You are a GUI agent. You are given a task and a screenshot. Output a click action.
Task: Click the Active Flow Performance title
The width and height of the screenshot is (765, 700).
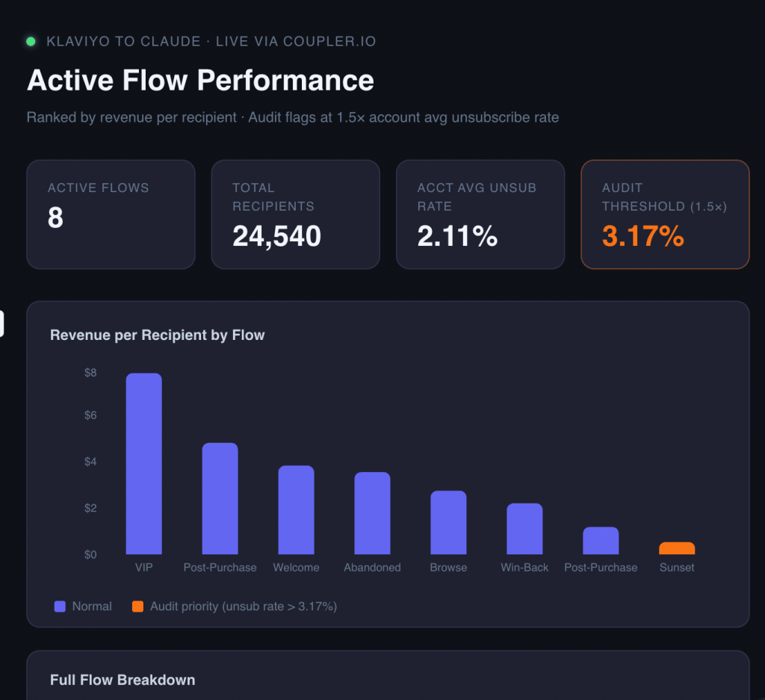(200, 80)
